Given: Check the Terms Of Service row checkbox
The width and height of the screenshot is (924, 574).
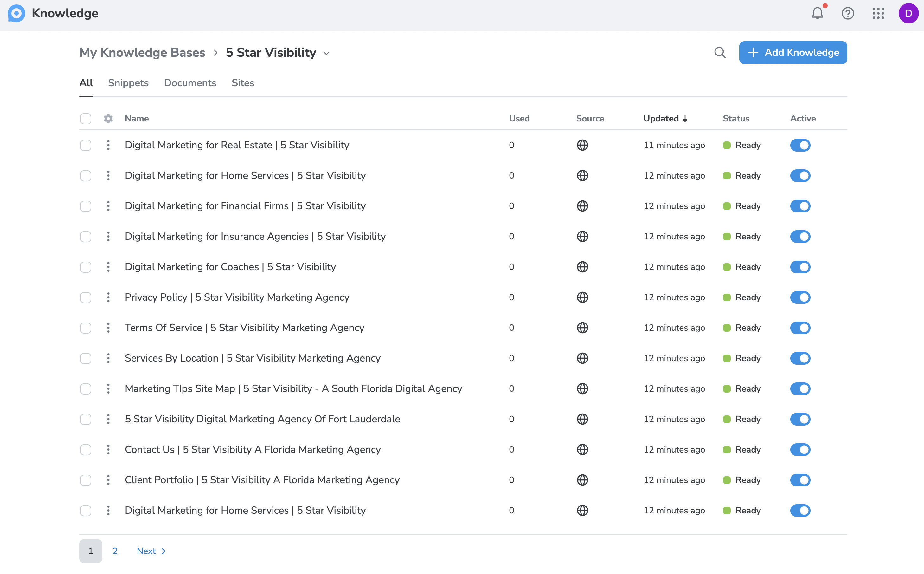Looking at the screenshot, I should (x=86, y=328).
